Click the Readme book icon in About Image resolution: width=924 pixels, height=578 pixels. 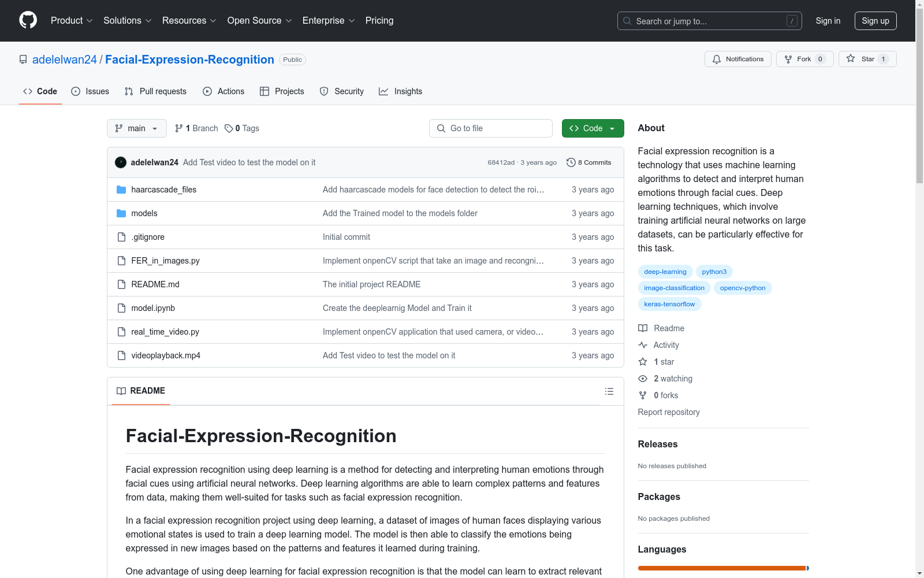click(x=643, y=328)
